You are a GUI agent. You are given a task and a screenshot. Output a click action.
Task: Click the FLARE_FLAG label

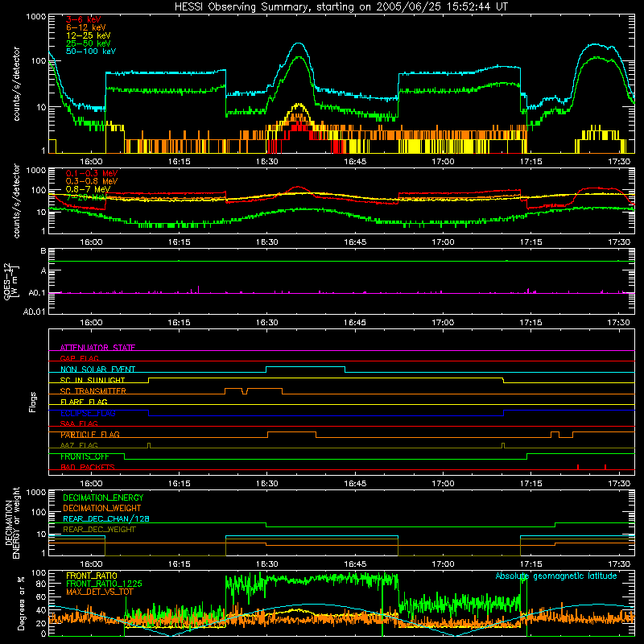point(84,402)
